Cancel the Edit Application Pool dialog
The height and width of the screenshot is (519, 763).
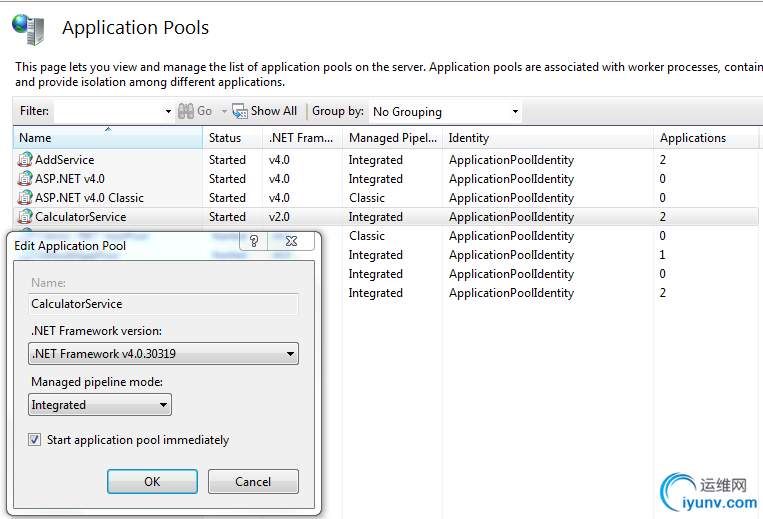tap(253, 481)
